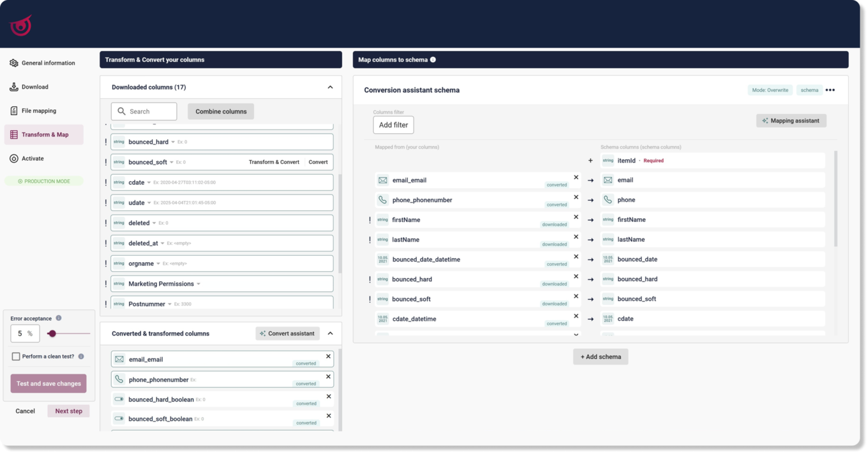Screen dimensions: 868x456
Task: Click Mode: Overwrite tag
Action: click(x=770, y=91)
